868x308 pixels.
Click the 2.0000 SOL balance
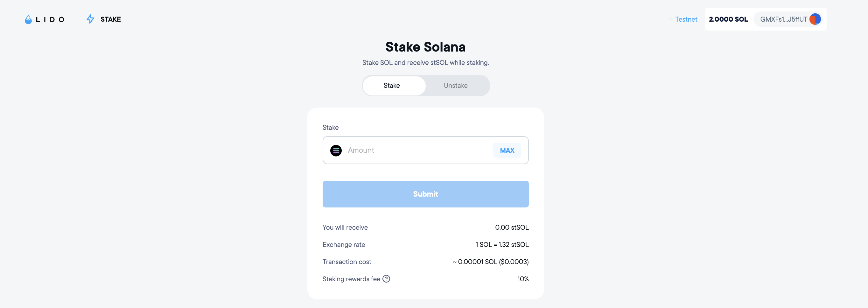point(728,19)
